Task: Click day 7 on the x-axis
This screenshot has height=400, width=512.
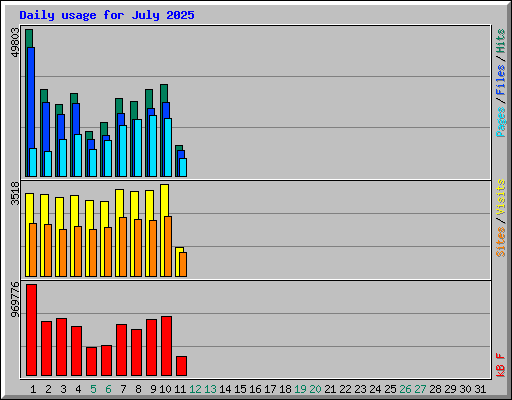Action: coord(123,389)
